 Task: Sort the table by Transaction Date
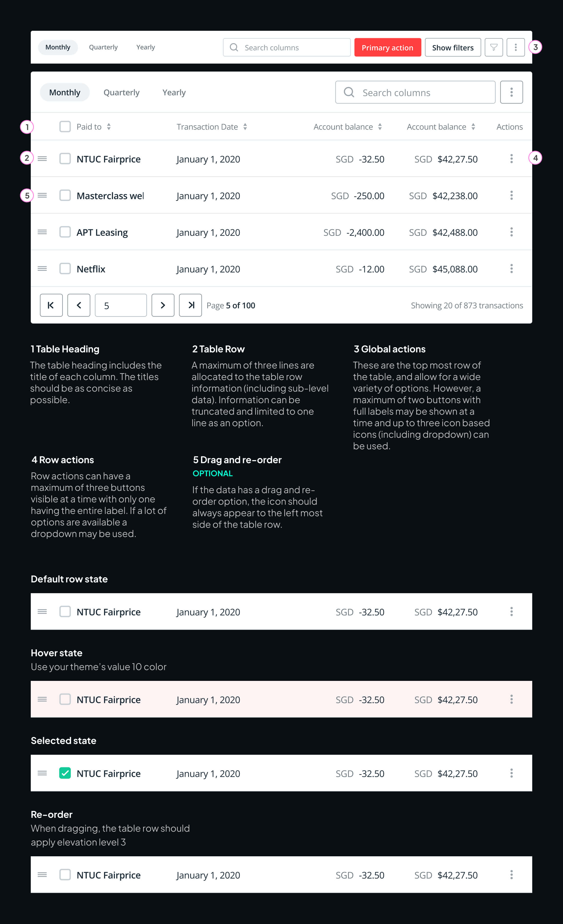click(x=245, y=127)
